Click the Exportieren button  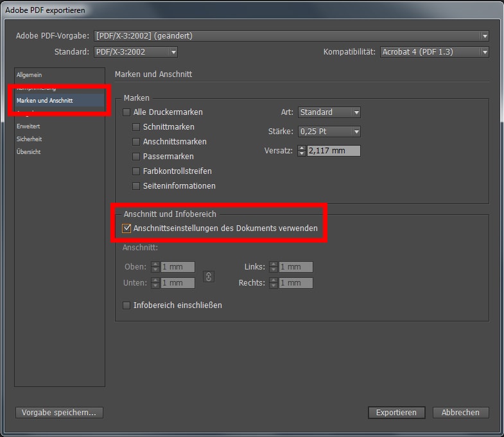point(396,413)
